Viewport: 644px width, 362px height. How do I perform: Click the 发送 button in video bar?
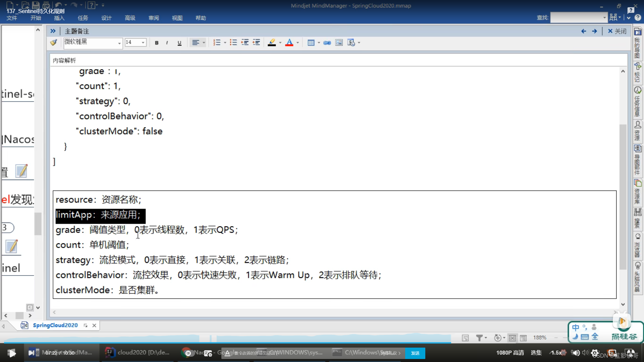[x=415, y=353]
